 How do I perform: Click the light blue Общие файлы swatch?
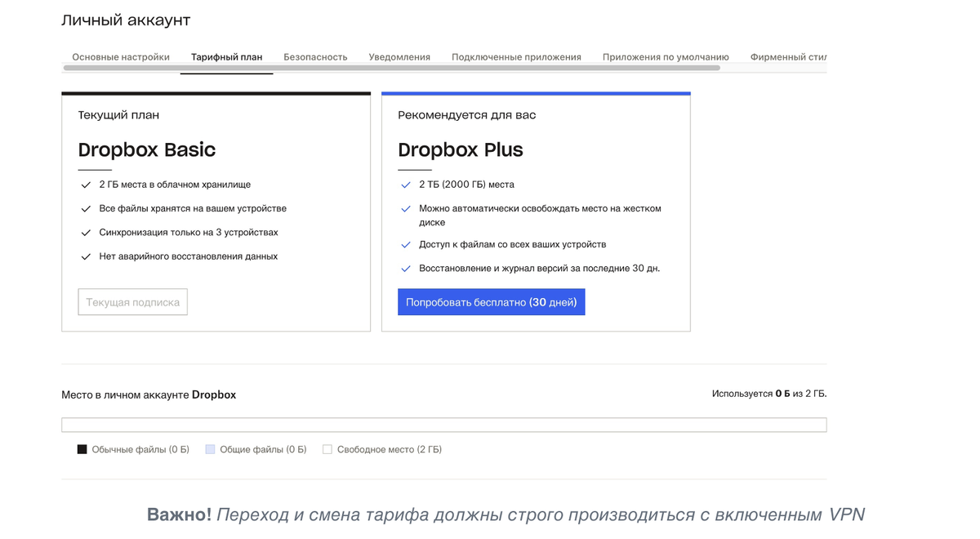coord(210,449)
